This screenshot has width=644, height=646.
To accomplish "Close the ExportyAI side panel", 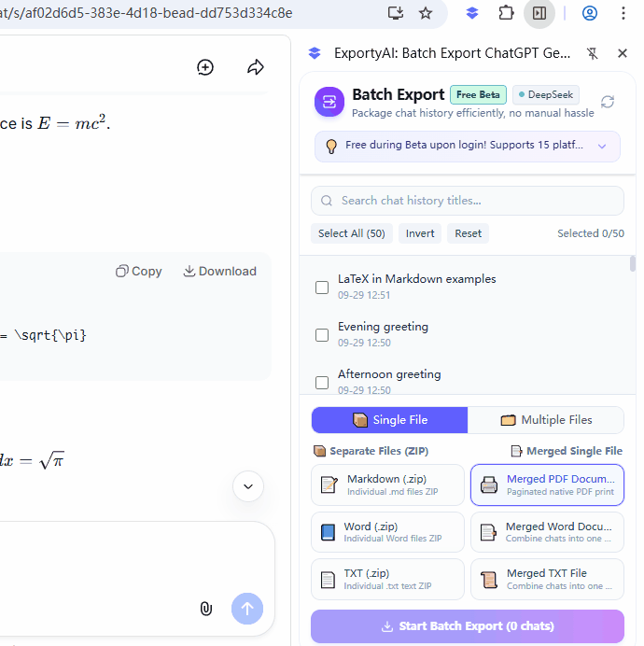I will [x=623, y=53].
